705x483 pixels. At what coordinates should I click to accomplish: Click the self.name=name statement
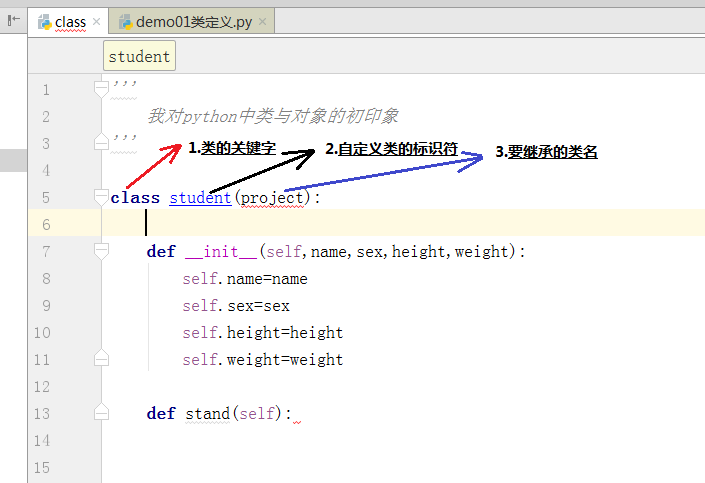click(x=245, y=279)
